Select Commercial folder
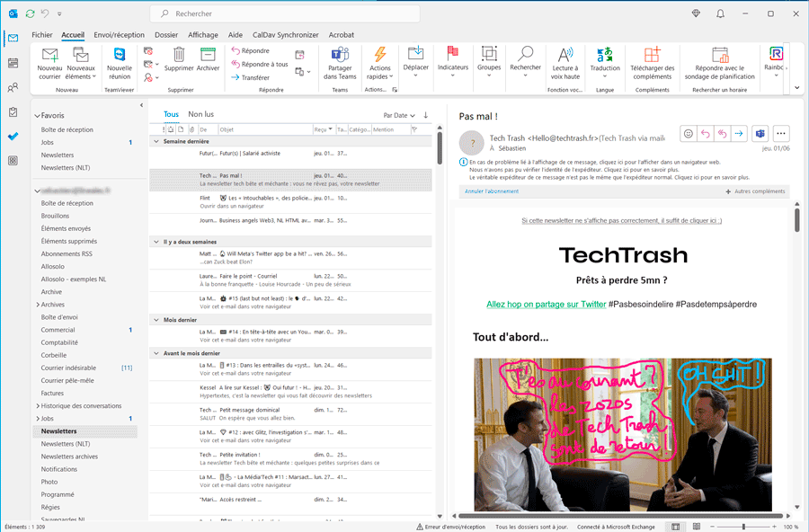The height and width of the screenshot is (532, 809). [58, 330]
